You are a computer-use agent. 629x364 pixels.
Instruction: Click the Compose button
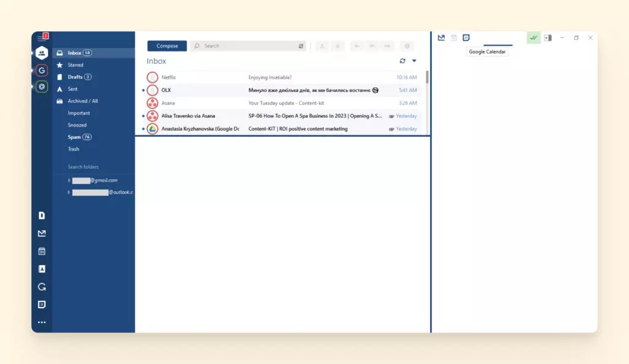(166, 45)
